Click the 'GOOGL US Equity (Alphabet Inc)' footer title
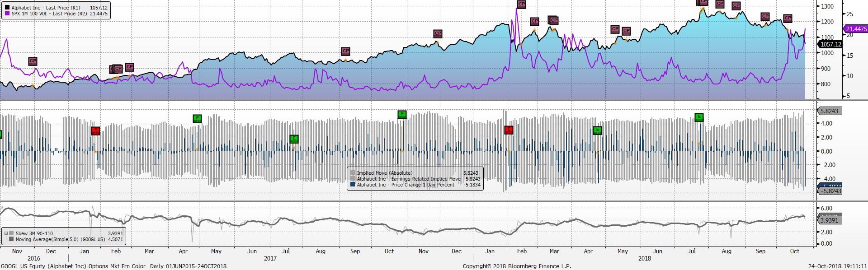This screenshot has height=270, width=868. (43, 266)
